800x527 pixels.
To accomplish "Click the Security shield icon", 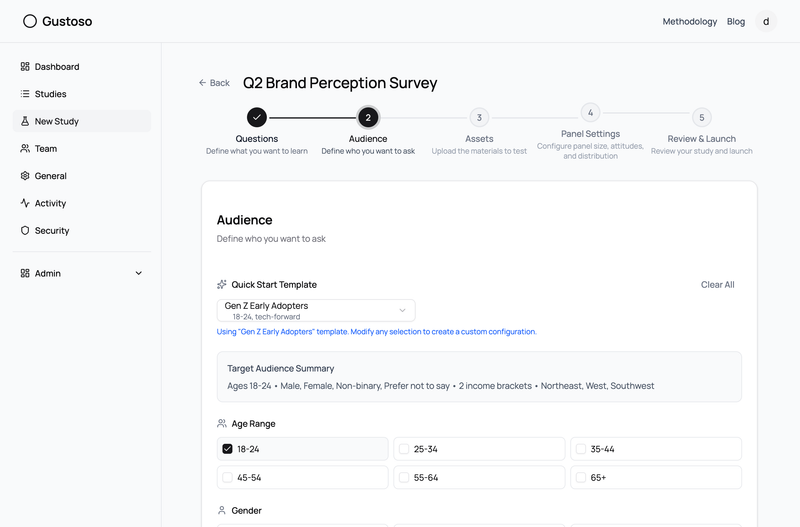I will click(x=25, y=231).
